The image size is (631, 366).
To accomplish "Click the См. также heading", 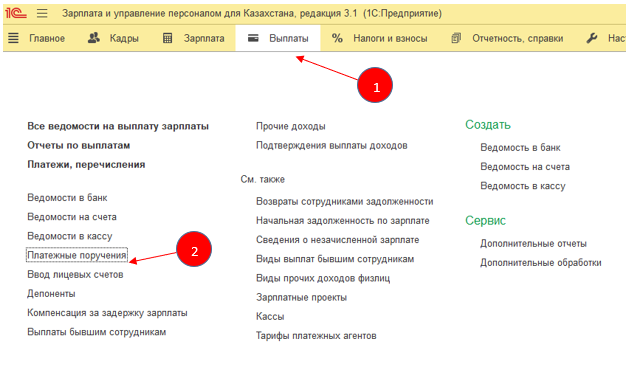I will pos(262,179).
